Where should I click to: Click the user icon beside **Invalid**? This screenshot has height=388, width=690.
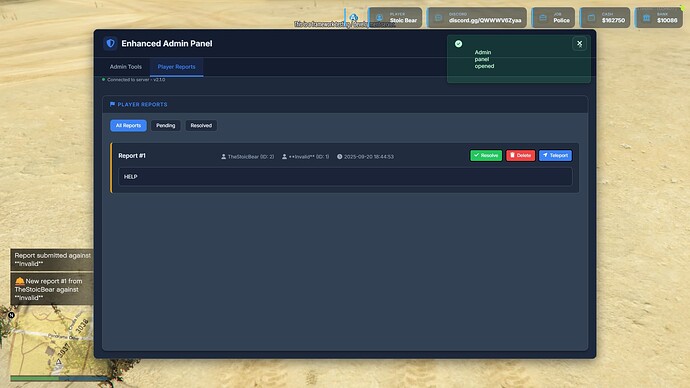(x=284, y=157)
